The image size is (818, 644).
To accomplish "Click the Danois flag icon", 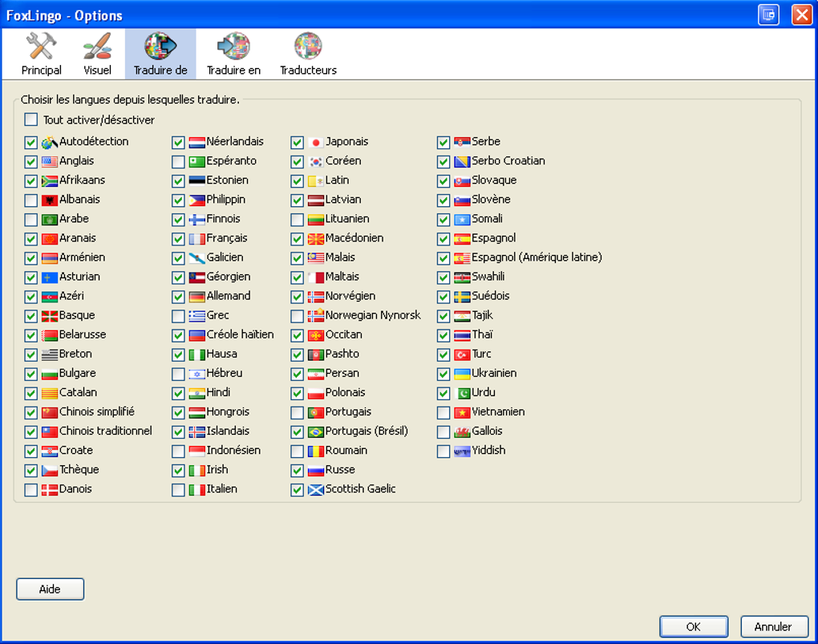I will 50,490.
